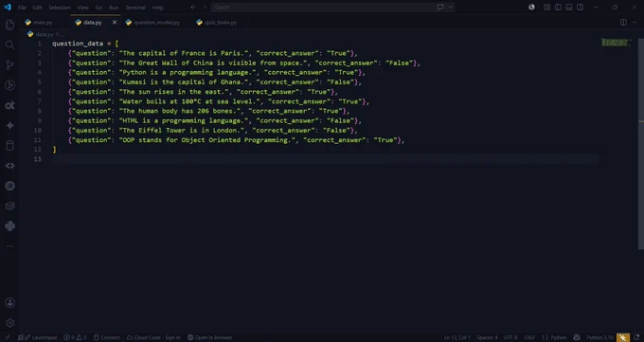Switch to the main.py tab
This screenshot has height=342, width=644.
point(43,22)
